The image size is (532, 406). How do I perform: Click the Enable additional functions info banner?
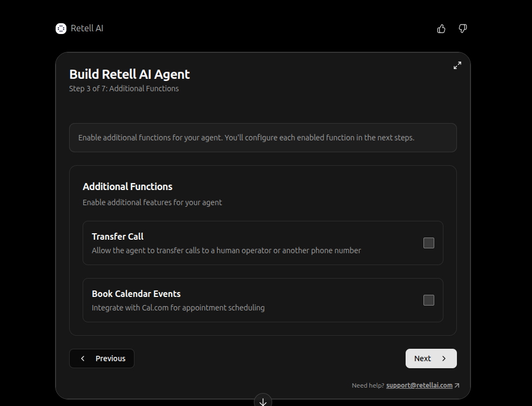(x=263, y=138)
